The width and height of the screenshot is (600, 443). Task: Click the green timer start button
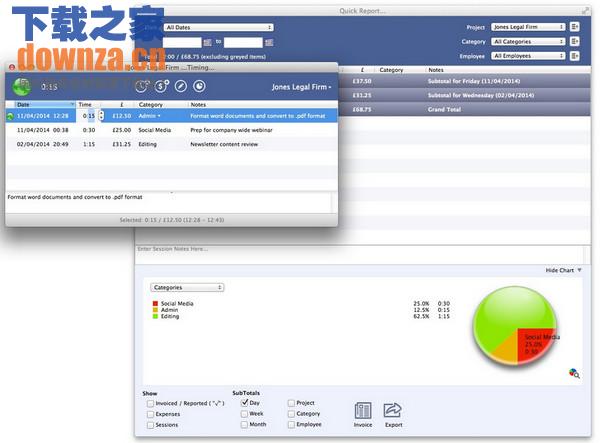(22, 87)
